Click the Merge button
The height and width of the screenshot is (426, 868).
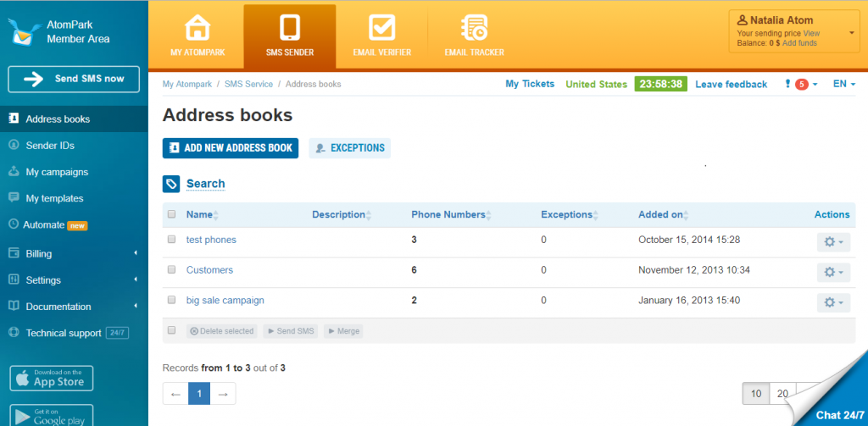tap(343, 331)
